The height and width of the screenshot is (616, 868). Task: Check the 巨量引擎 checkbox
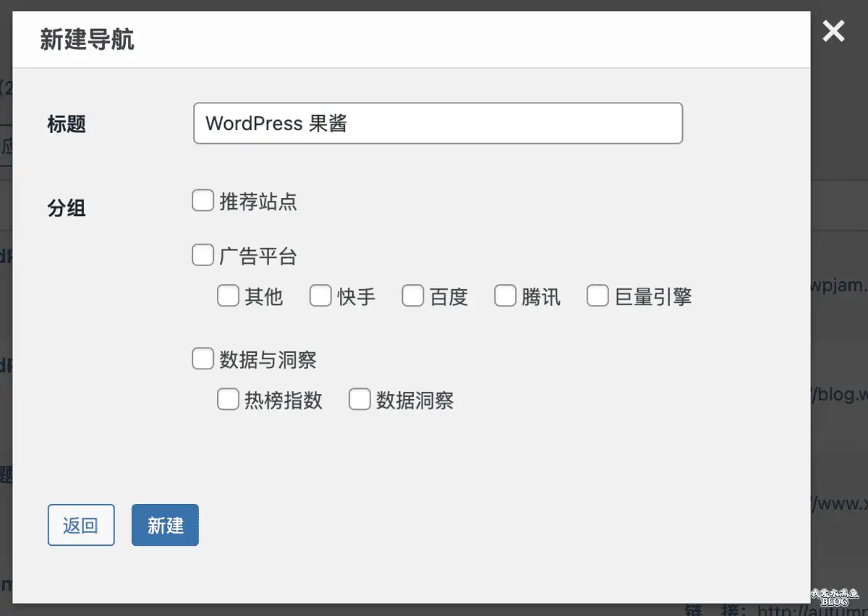(597, 295)
